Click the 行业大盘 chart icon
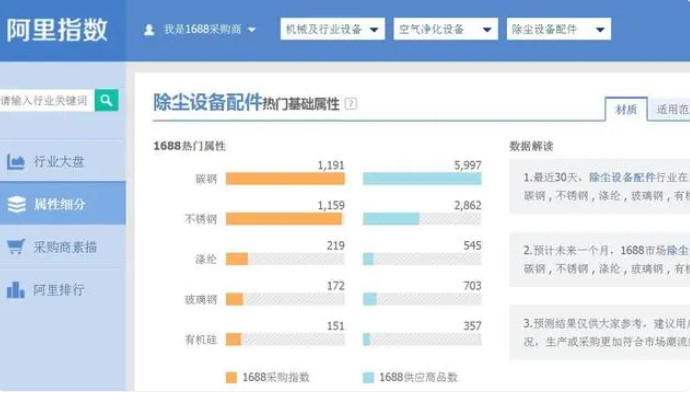Viewport: 690px width, 393px height. [16, 162]
